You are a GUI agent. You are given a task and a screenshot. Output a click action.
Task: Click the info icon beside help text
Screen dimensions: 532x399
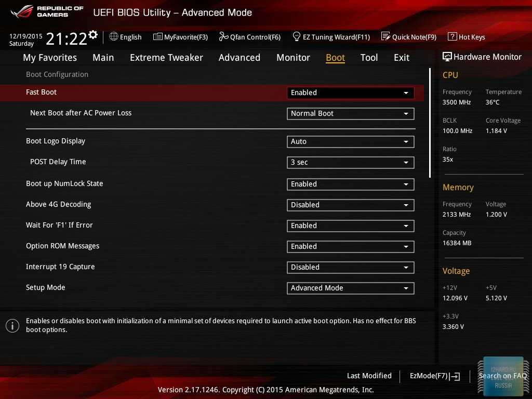12,326
